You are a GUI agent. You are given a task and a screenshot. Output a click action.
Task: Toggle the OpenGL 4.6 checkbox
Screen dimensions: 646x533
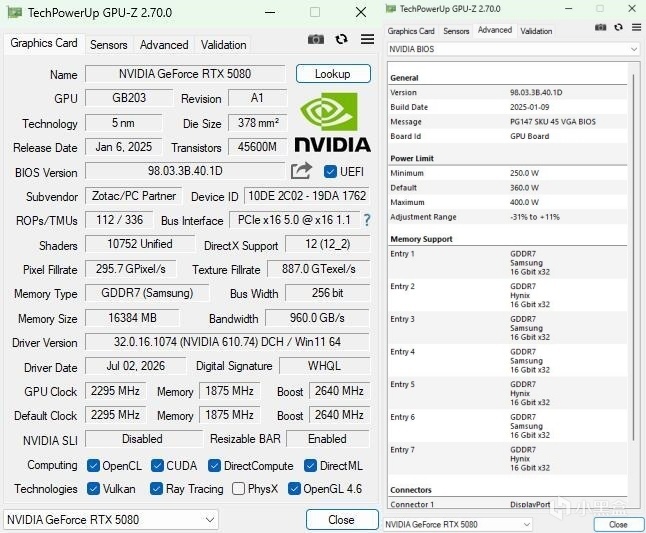[294, 489]
